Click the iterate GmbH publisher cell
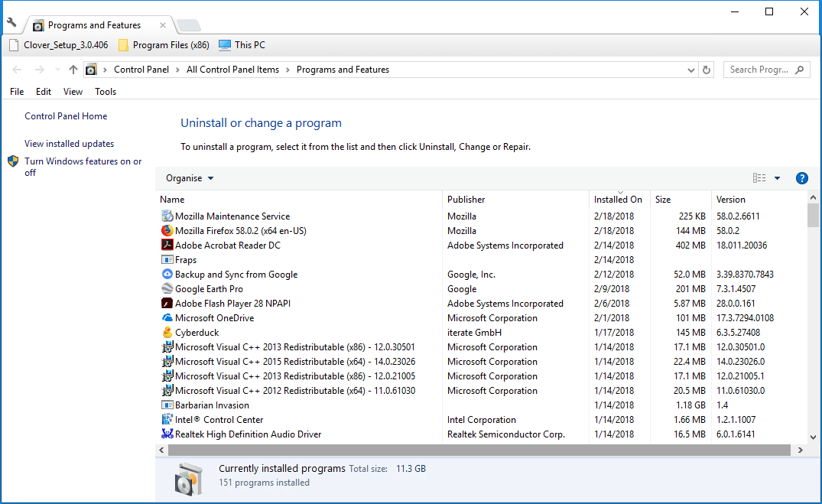 474,333
